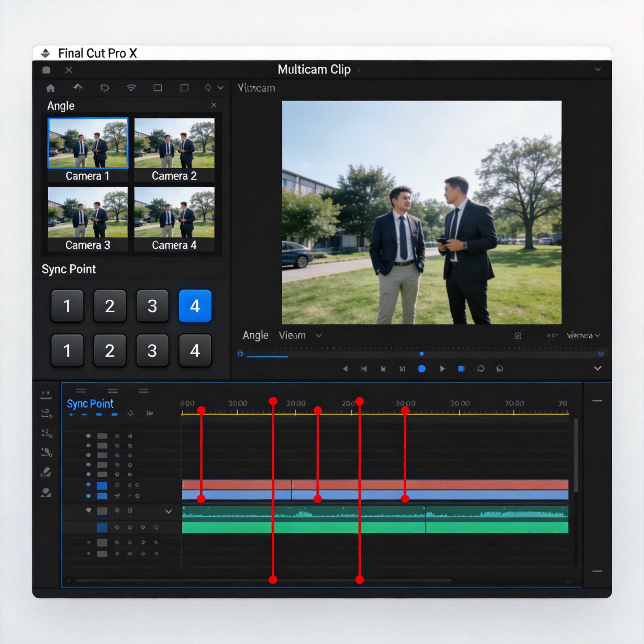Click Sync Point button 2 in upper row
The image size is (644, 644).
(x=110, y=306)
